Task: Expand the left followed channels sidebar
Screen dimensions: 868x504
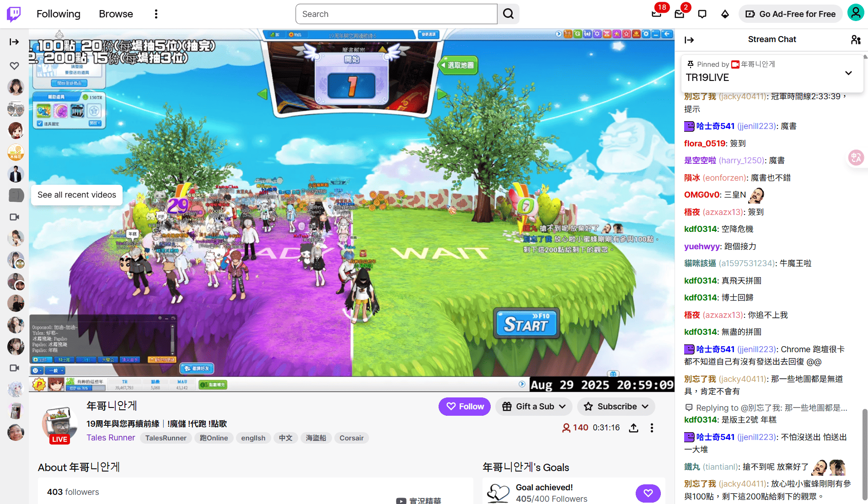Action: pos(14,42)
